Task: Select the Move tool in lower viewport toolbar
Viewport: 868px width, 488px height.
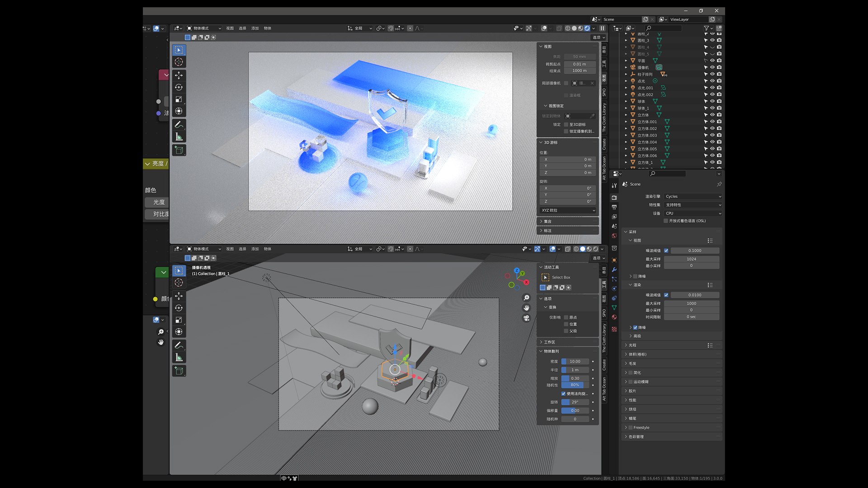Action: pyautogui.click(x=179, y=296)
